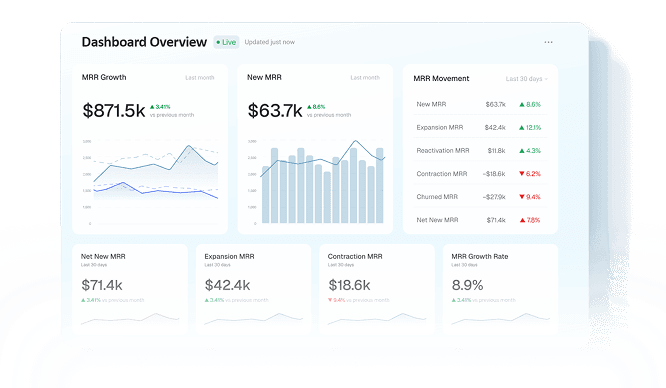Select the New MRR row in MRR Movement
The width and height of the screenshot is (666, 388).
pos(480,104)
